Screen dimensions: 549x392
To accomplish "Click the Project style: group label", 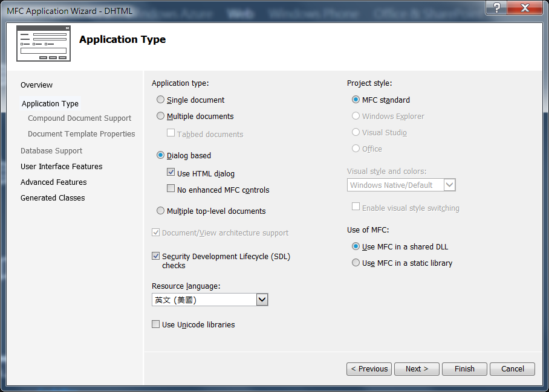I will click(x=369, y=83).
